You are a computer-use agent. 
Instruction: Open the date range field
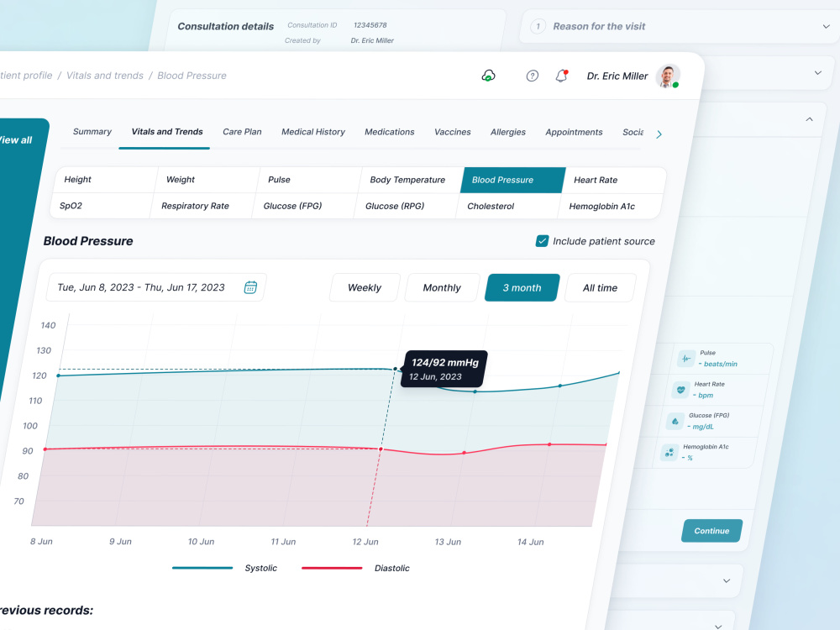(156, 287)
